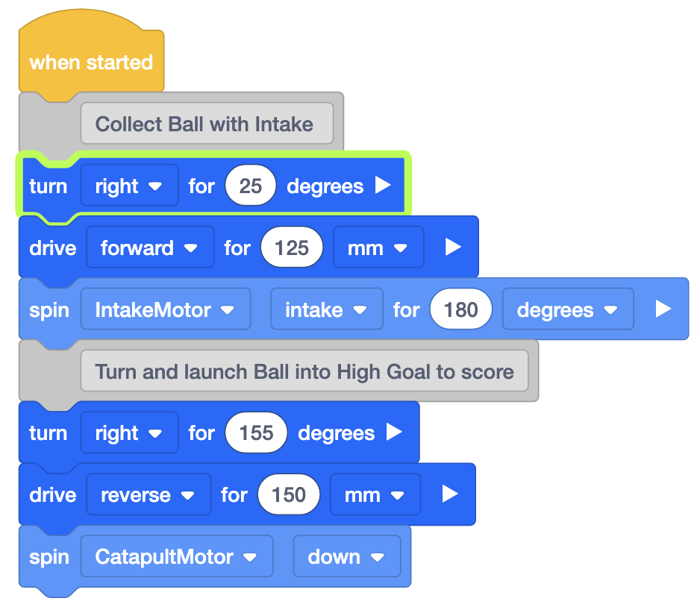Click the expand arrow on spin IntakeMotor block
The width and height of the screenshot is (700, 613).
[x=663, y=308]
